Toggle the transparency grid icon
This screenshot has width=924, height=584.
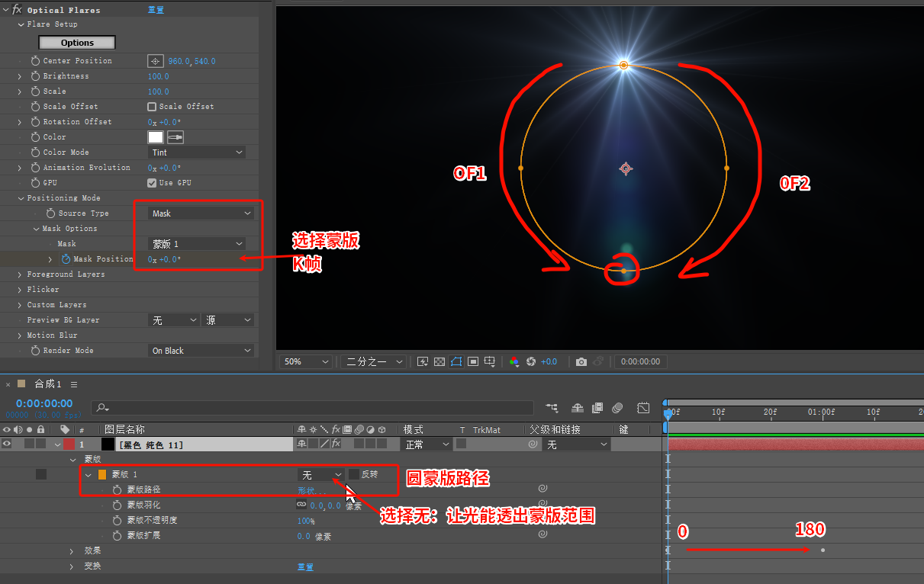click(x=439, y=361)
